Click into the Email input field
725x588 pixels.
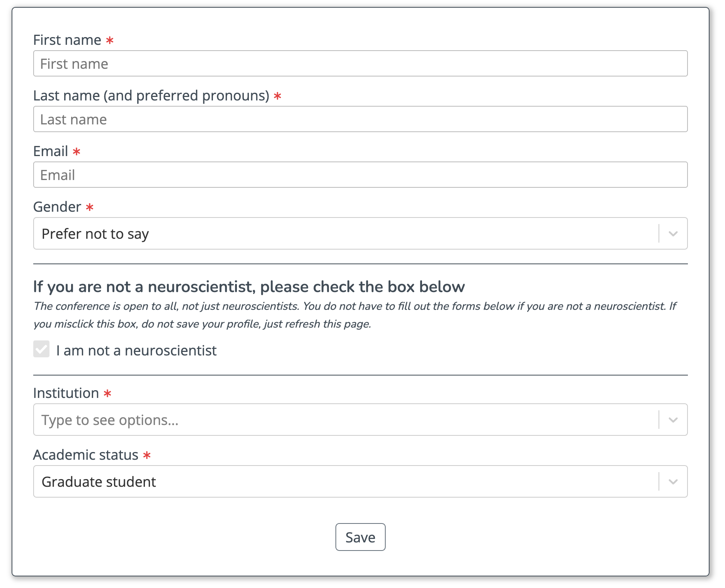pos(360,175)
